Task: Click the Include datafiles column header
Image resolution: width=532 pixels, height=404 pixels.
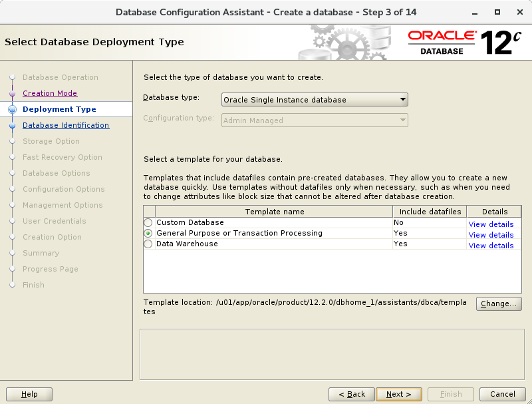Action: [430, 212]
